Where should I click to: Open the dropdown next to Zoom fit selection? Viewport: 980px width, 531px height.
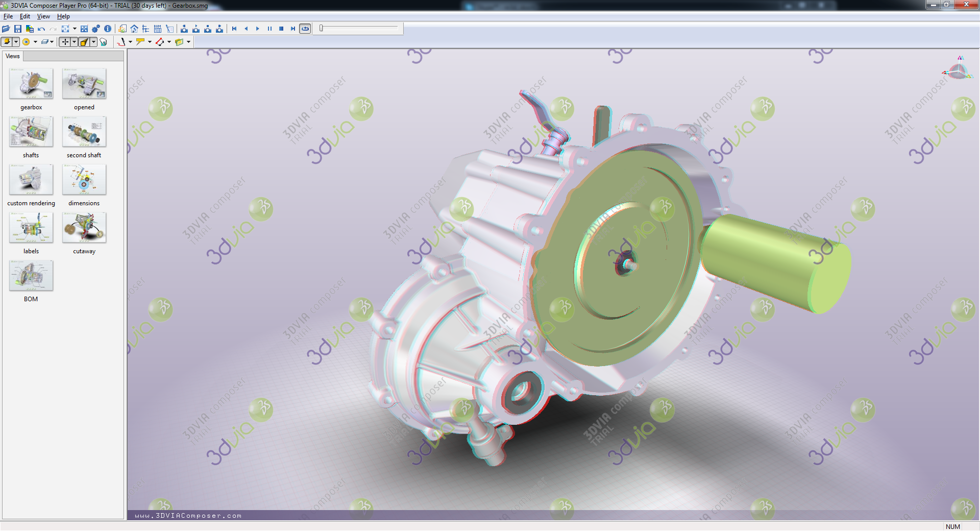[x=75, y=29]
